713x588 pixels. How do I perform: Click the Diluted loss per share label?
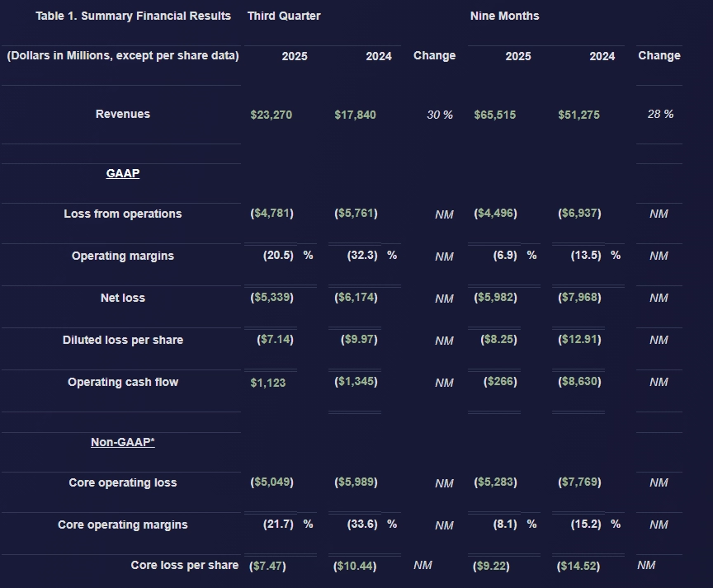123,341
